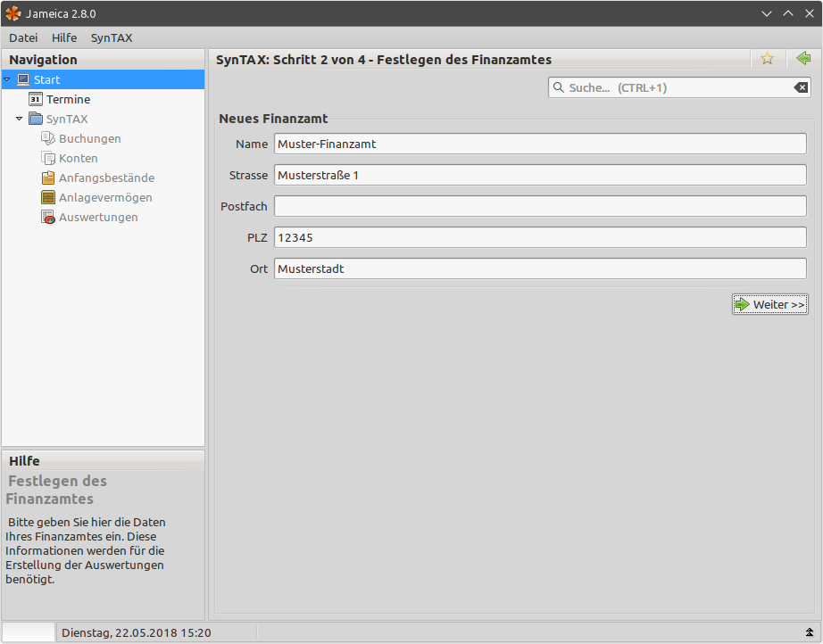The image size is (823, 644).
Task: Click the 'Hilfe' panel title
Action: [x=24, y=461]
